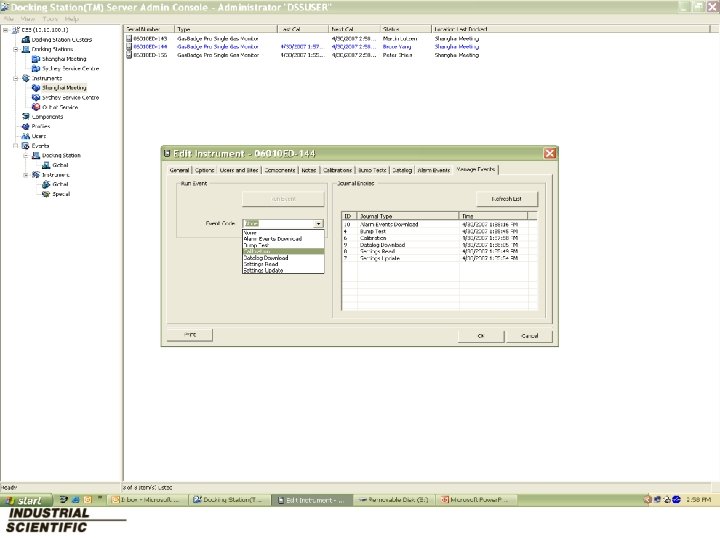The height and width of the screenshot is (540, 720).
Task: Open the File menu
Action: [x=9, y=19]
